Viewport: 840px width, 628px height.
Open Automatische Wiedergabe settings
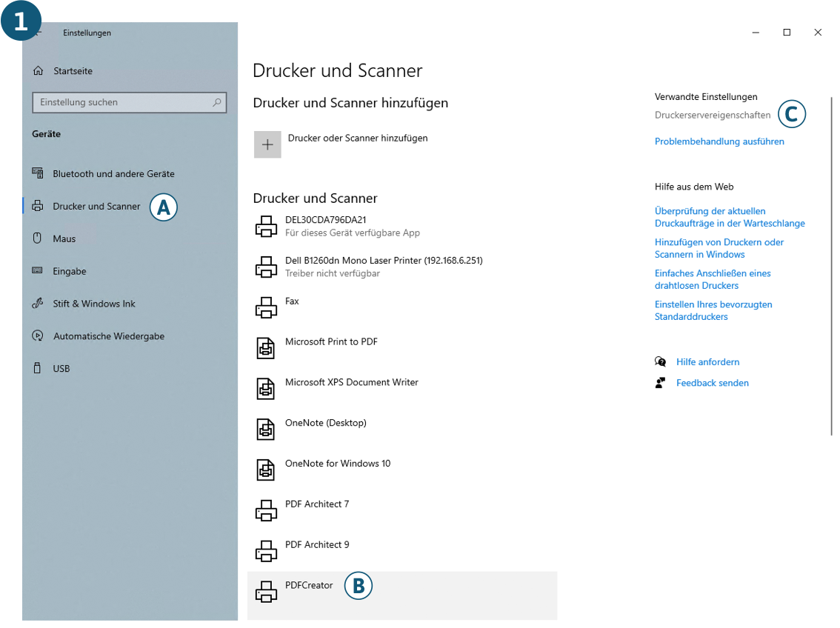(x=109, y=336)
